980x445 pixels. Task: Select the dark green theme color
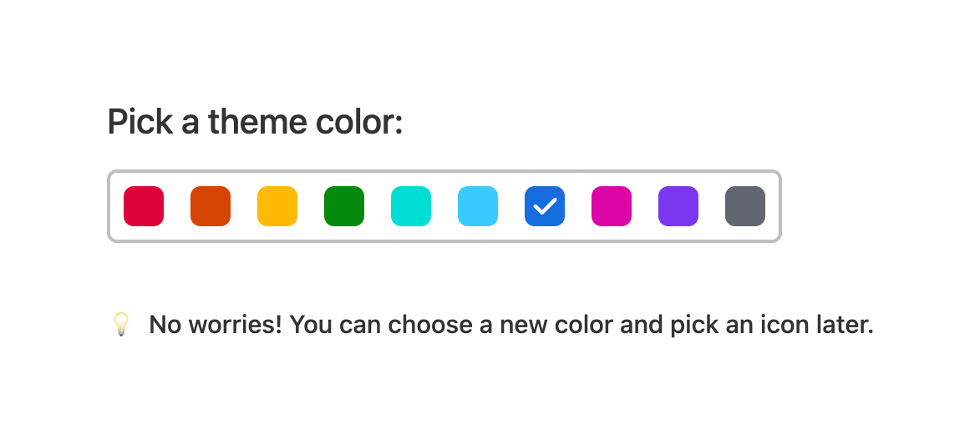(344, 206)
